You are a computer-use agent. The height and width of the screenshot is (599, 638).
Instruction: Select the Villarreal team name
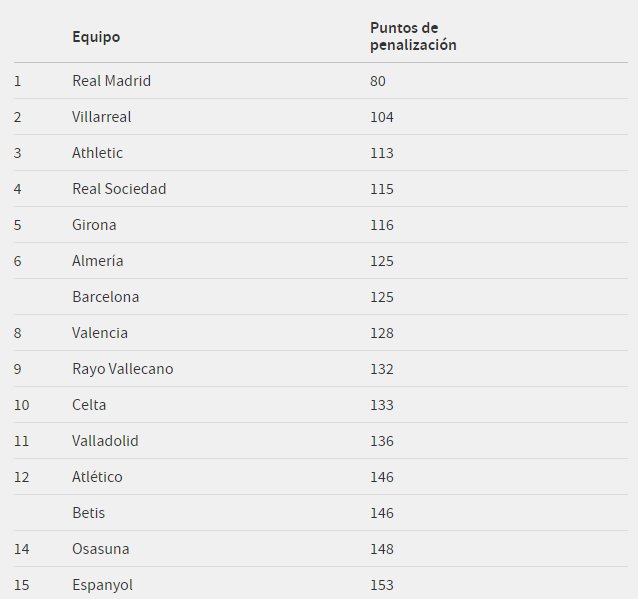tap(102, 117)
